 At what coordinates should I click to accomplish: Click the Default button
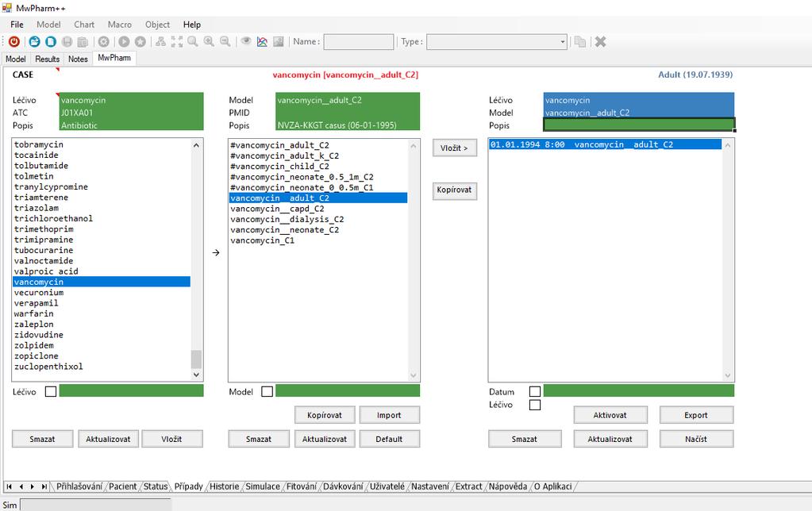coord(389,439)
